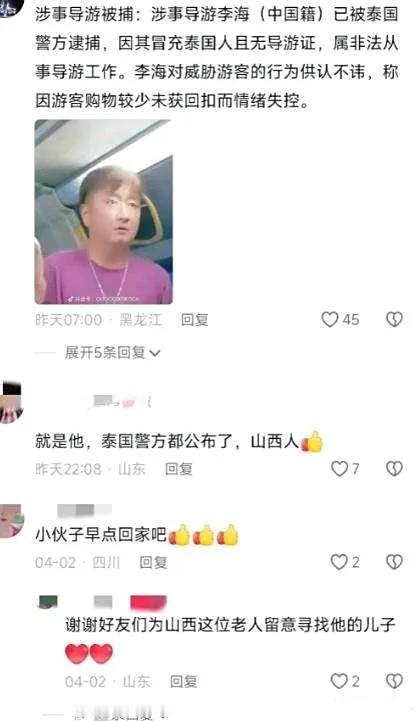
Task: Open the photo of man in purple shirt
Action: 104,212
